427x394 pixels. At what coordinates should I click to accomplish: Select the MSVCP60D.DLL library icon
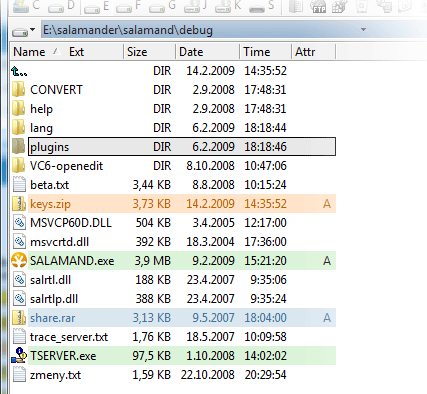[x=19, y=223]
